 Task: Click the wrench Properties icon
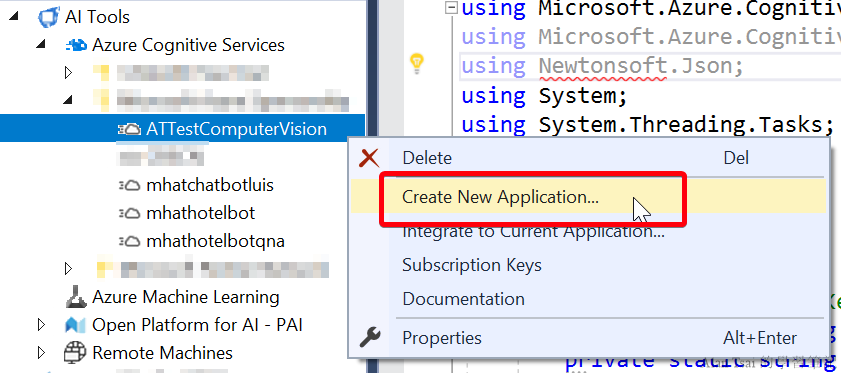click(370, 338)
